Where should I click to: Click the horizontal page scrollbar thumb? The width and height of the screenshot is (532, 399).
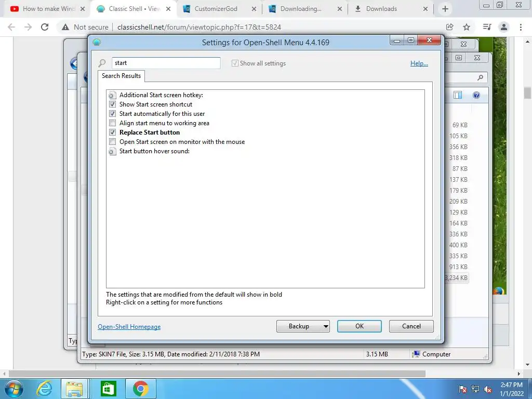(x=217, y=374)
